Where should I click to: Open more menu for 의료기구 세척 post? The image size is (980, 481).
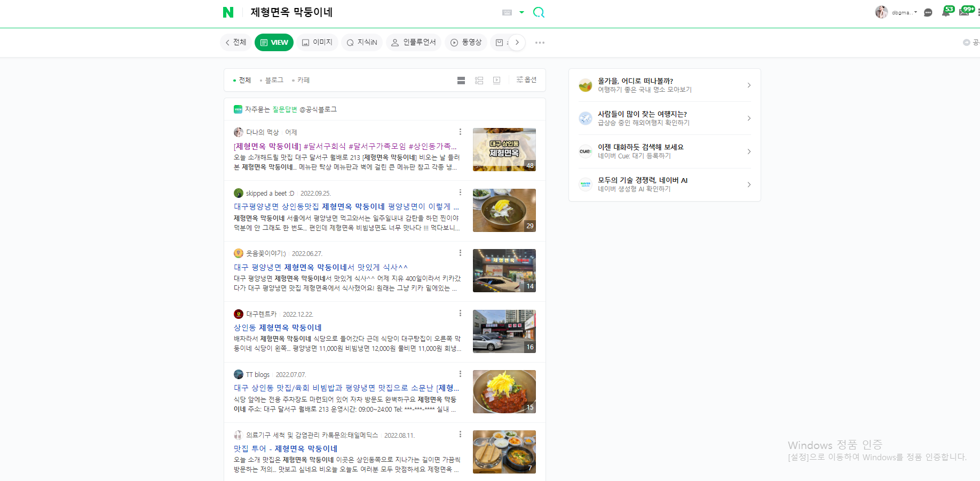point(460,435)
